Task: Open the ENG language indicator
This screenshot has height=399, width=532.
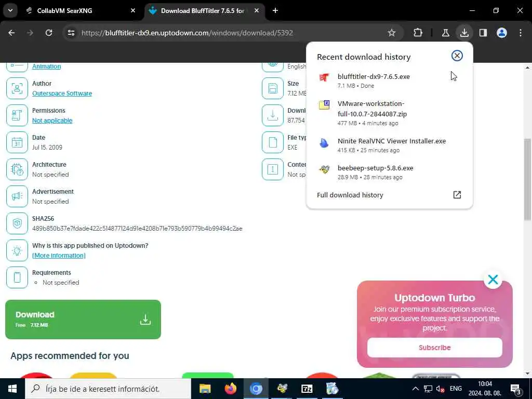Action: (456, 389)
